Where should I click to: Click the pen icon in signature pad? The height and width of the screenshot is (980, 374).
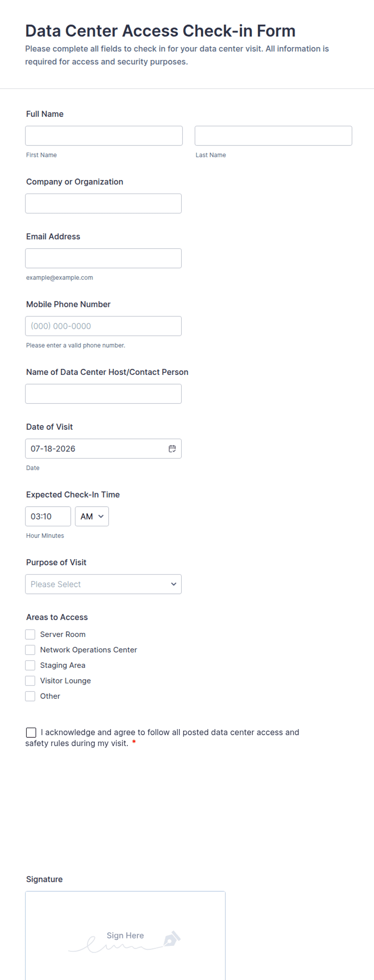(x=172, y=939)
